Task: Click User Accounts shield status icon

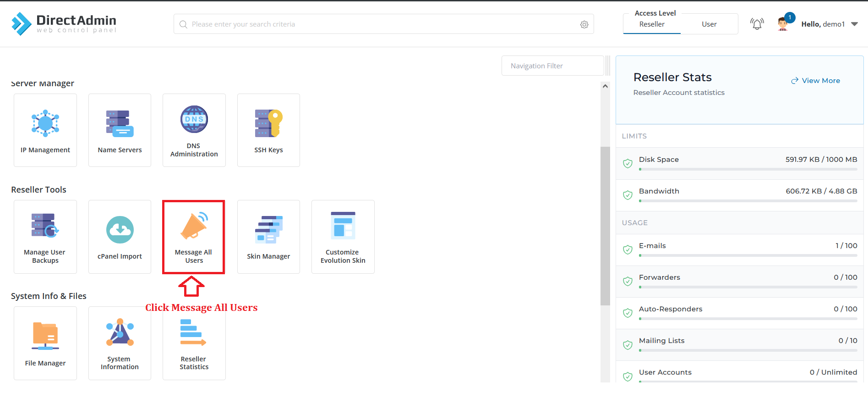Action: 628,376
